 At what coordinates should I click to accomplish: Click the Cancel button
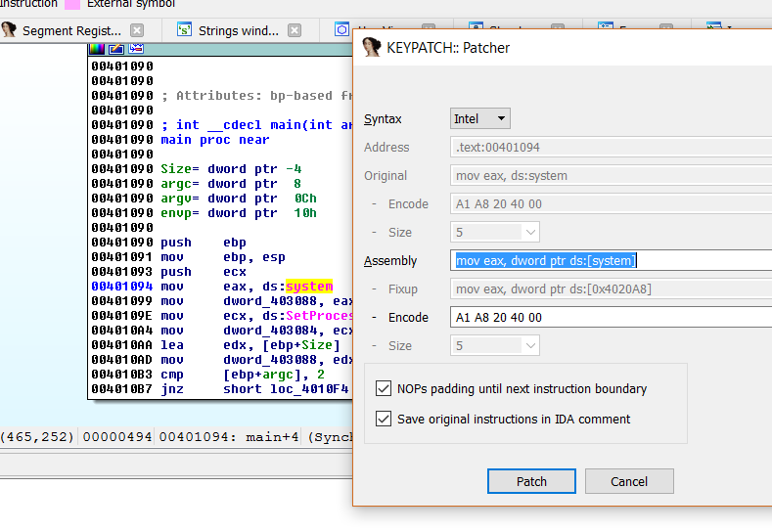(629, 481)
